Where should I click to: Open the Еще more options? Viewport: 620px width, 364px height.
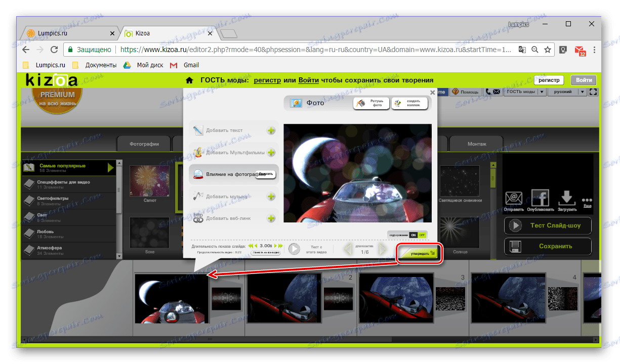587,202
